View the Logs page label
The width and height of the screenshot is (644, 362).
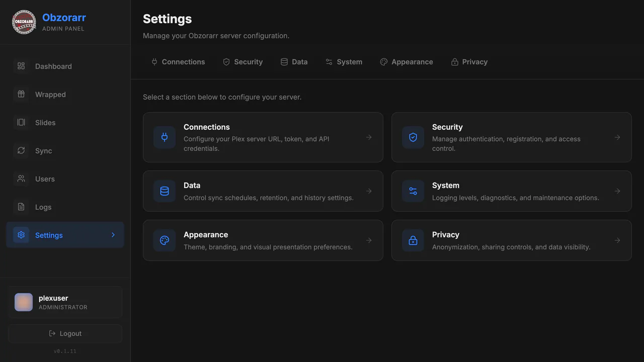(x=43, y=207)
